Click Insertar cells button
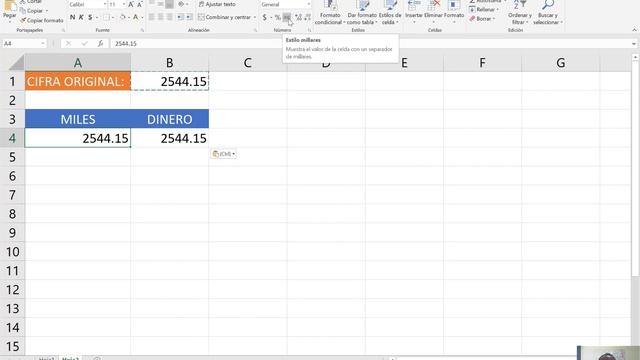This screenshot has width=640, height=360. [413, 11]
